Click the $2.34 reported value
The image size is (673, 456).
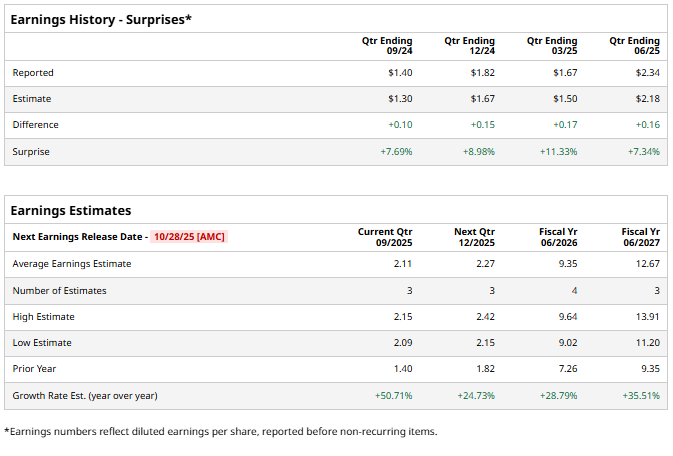pos(647,73)
